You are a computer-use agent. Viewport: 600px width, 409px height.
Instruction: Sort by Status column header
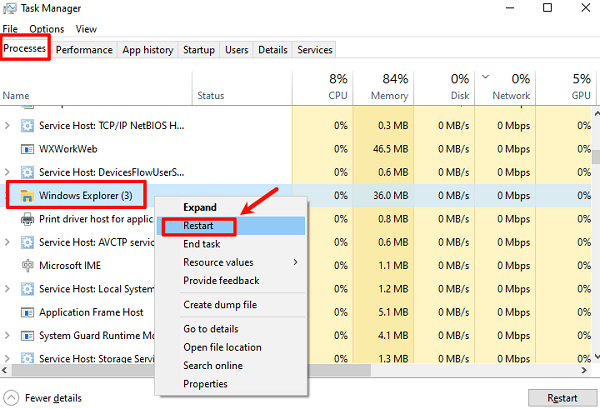click(x=242, y=88)
